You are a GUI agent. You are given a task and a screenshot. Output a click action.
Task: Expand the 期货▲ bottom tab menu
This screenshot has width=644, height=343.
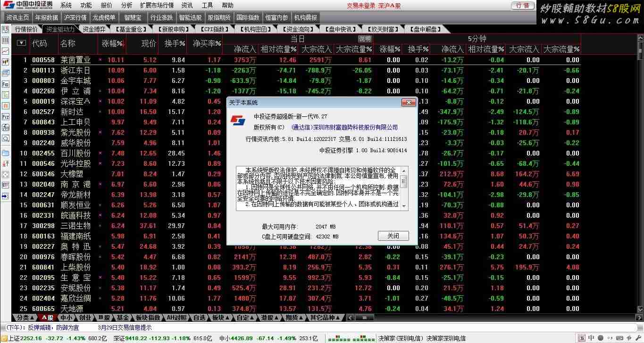pyautogui.click(x=295, y=318)
